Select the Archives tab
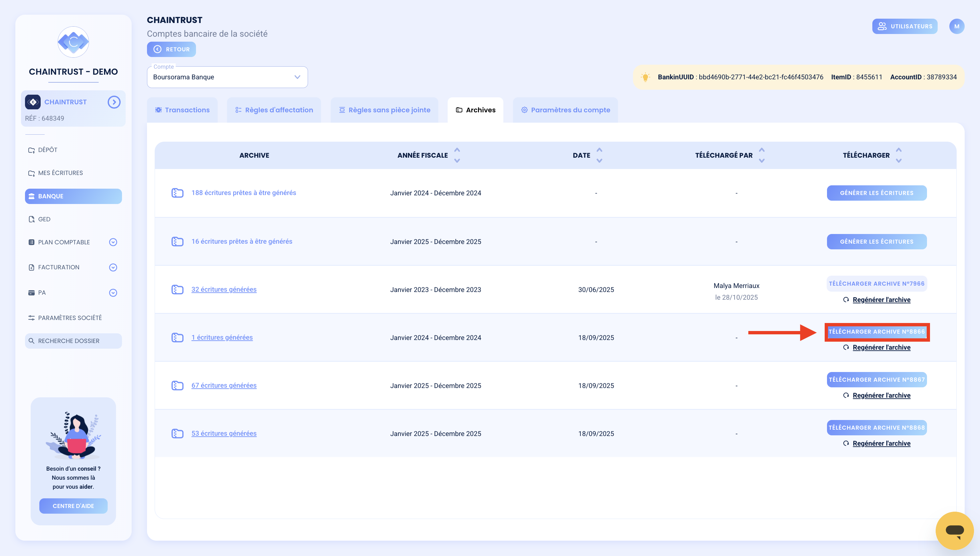Viewport: 980px width, 556px height. (x=475, y=110)
